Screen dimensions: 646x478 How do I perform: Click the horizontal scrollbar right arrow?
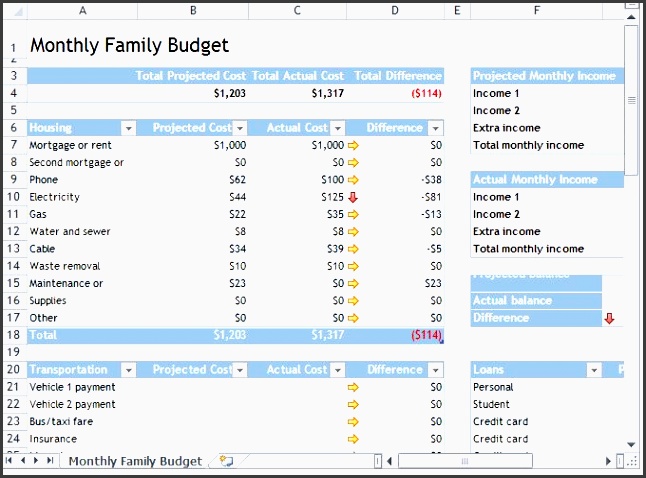pyautogui.click(x=606, y=461)
